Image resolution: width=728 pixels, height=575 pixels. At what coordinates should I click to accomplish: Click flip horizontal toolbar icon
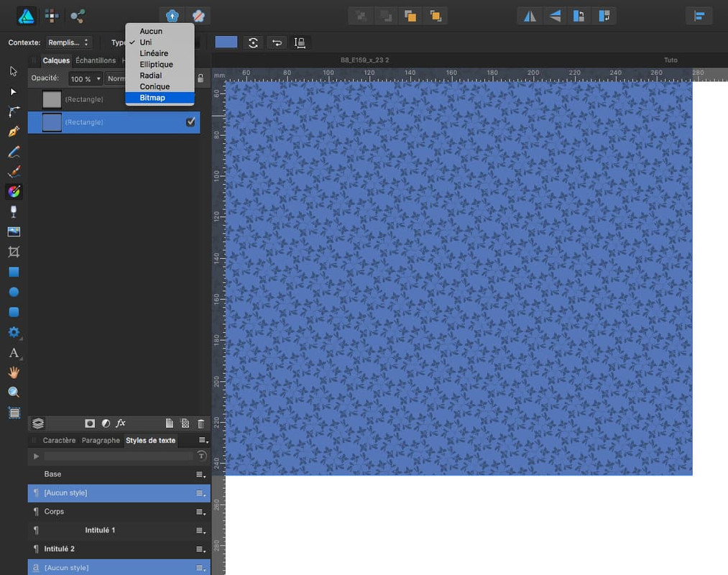tap(530, 17)
